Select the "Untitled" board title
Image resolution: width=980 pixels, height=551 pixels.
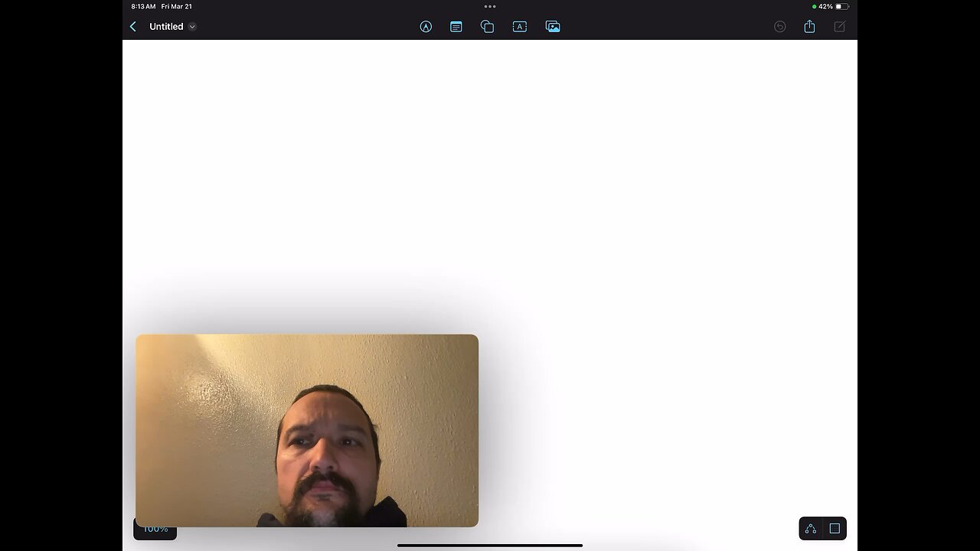[166, 27]
